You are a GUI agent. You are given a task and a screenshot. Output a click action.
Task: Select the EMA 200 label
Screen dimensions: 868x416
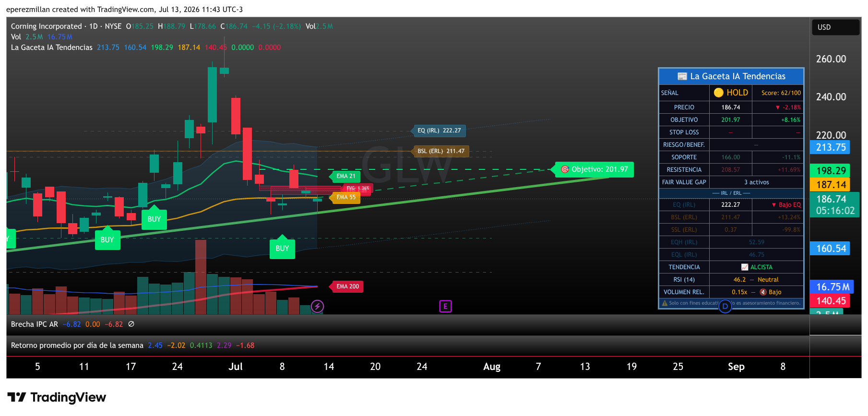coord(347,286)
